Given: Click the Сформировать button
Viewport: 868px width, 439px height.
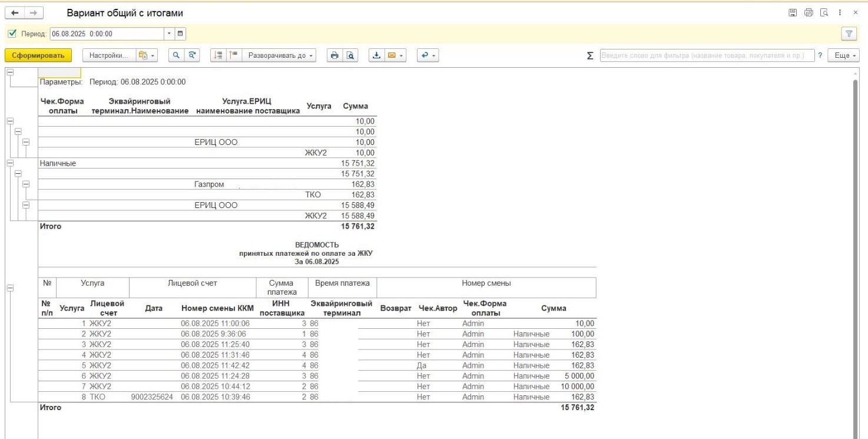Looking at the screenshot, I should pos(38,55).
